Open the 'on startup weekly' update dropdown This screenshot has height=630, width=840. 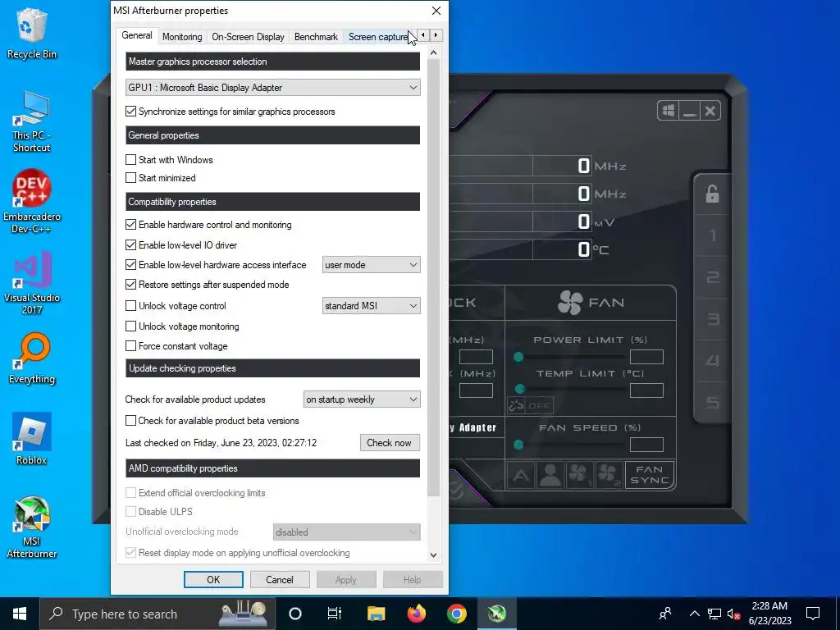(x=362, y=399)
